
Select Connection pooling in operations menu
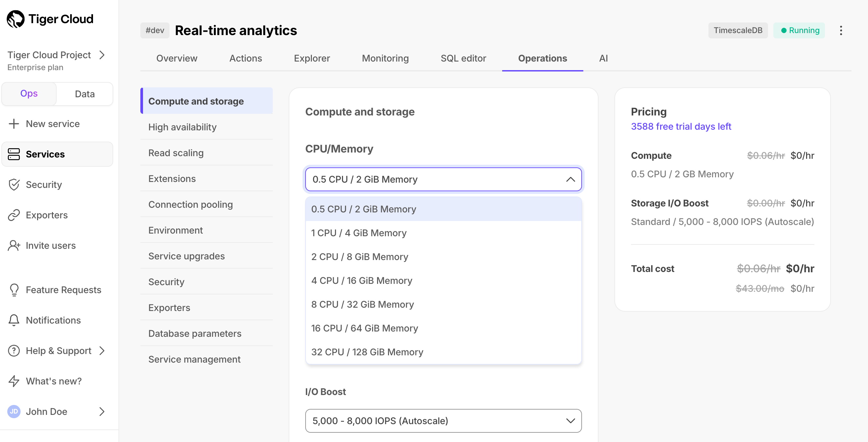coord(207,204)
